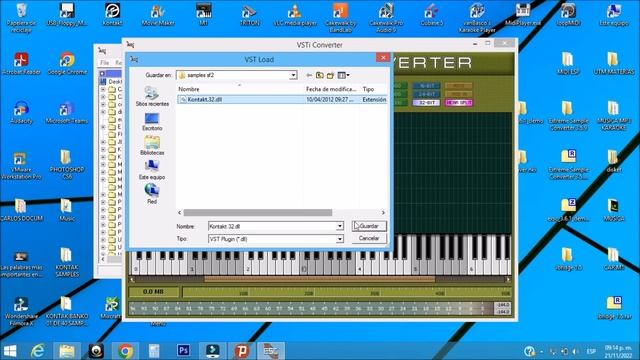Toggle the middle orange option above MONO SPLIT
The height and width of the screenshot is (360, 640).
(x=459, y=94)
